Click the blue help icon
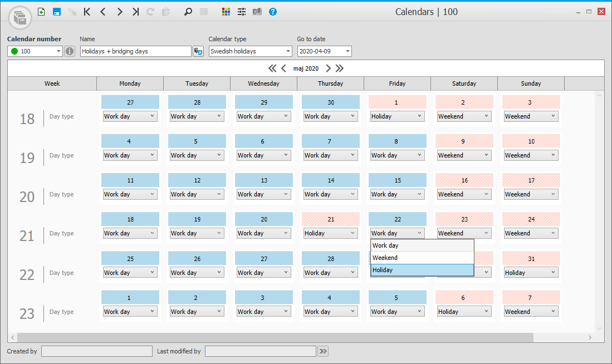Viewport: 612px width, 364px height. pyautogui.click(x=272, y=12)
